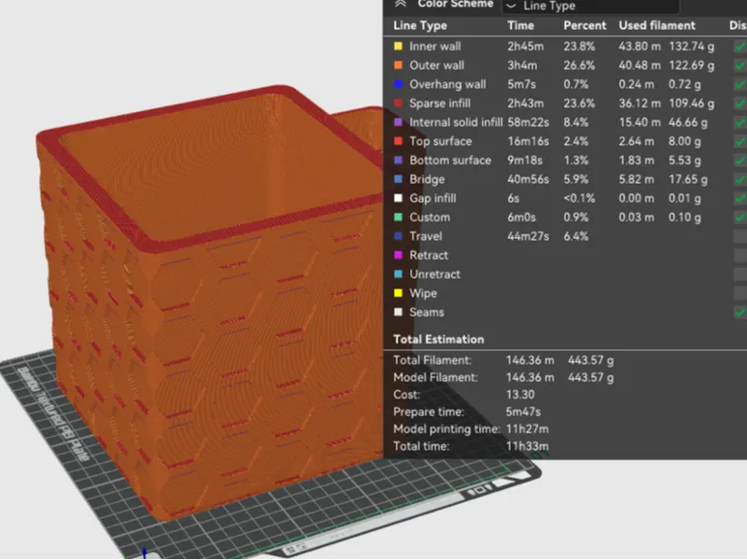Click the yellow Wipe color swatch
The image size is (747, 560).
(399, 293)
